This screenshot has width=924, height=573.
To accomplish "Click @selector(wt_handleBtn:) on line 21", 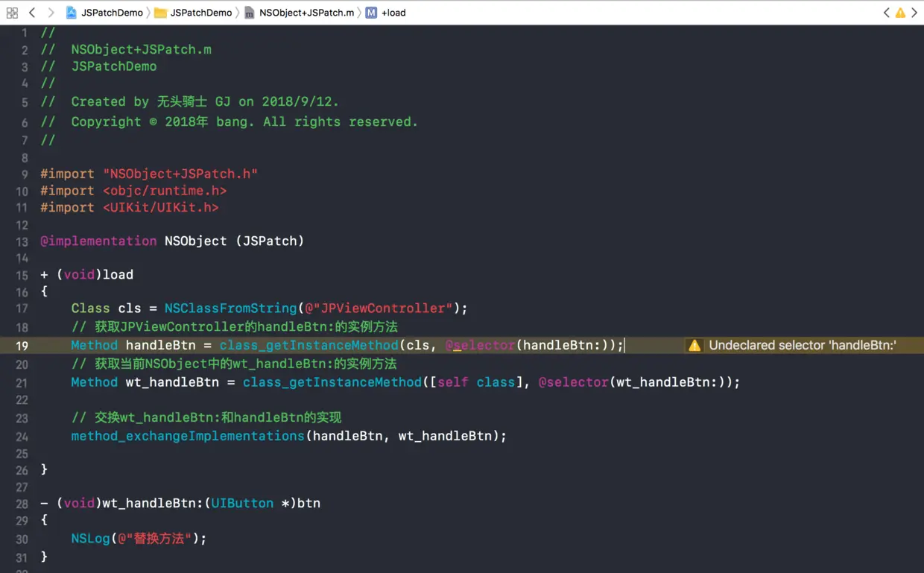I will click(635, 382).
